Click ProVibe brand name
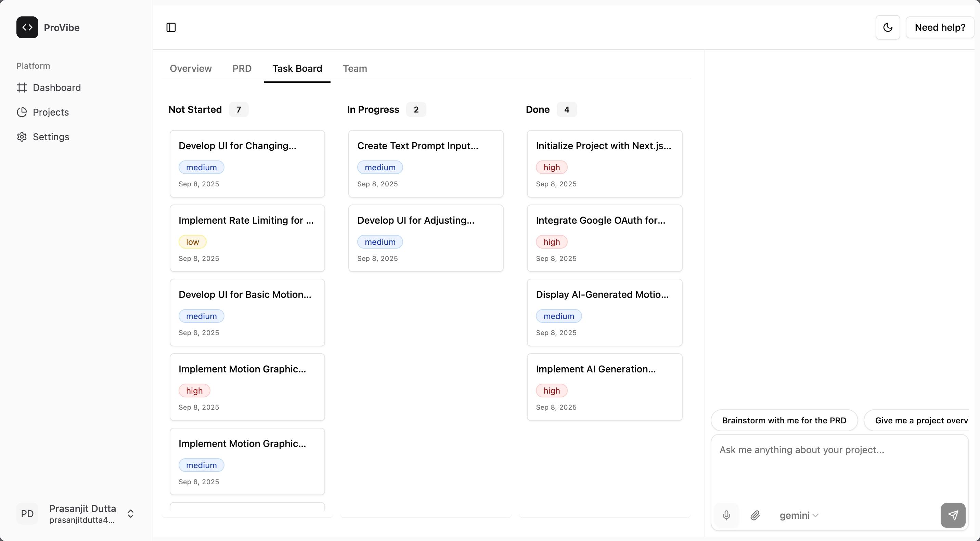The image size is (980, 541). [62, 28]
